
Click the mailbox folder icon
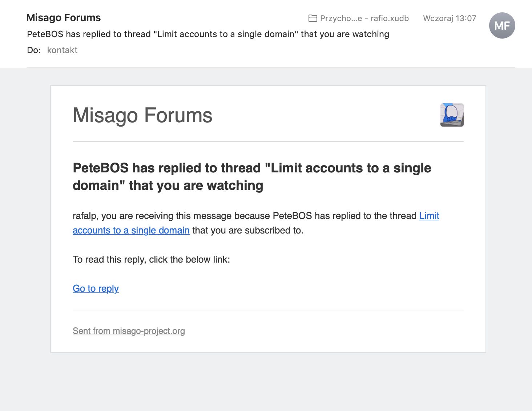coord(313,18)
